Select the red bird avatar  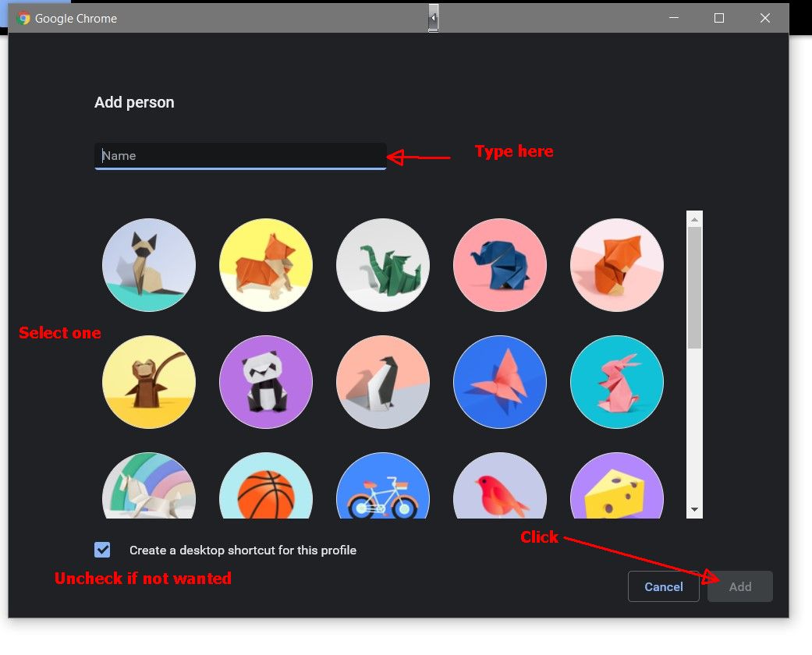pos(500,486)
